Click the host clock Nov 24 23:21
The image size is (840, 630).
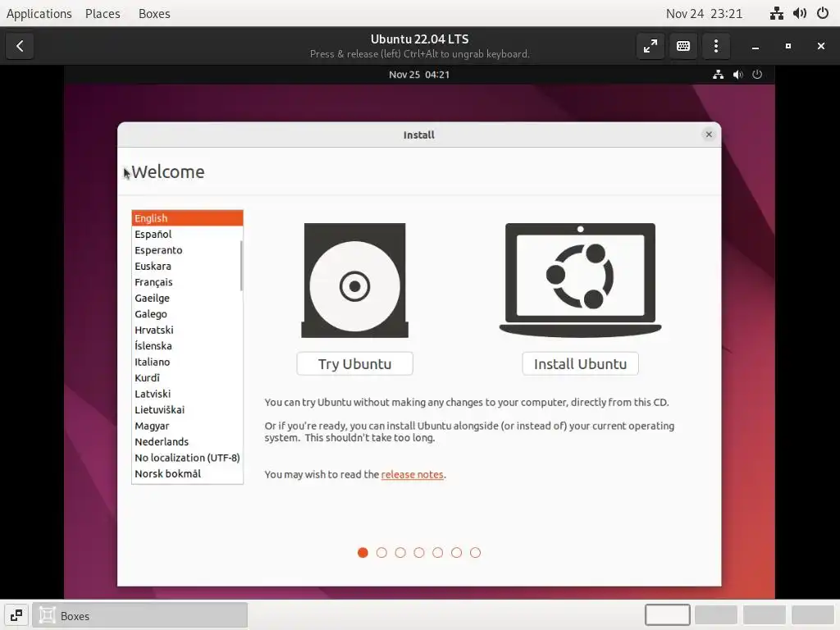pyautogui.click(x=704, y=13)
